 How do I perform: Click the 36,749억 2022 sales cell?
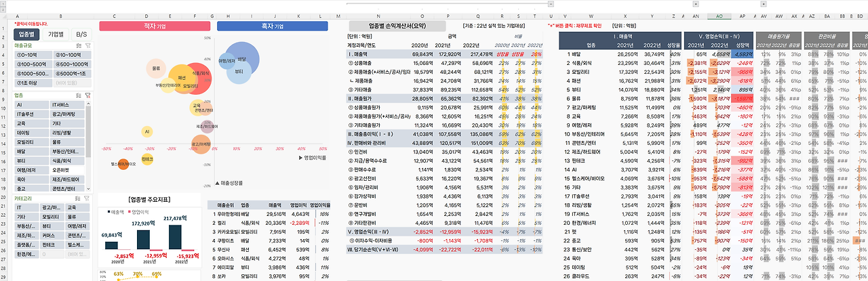(653, 53)
